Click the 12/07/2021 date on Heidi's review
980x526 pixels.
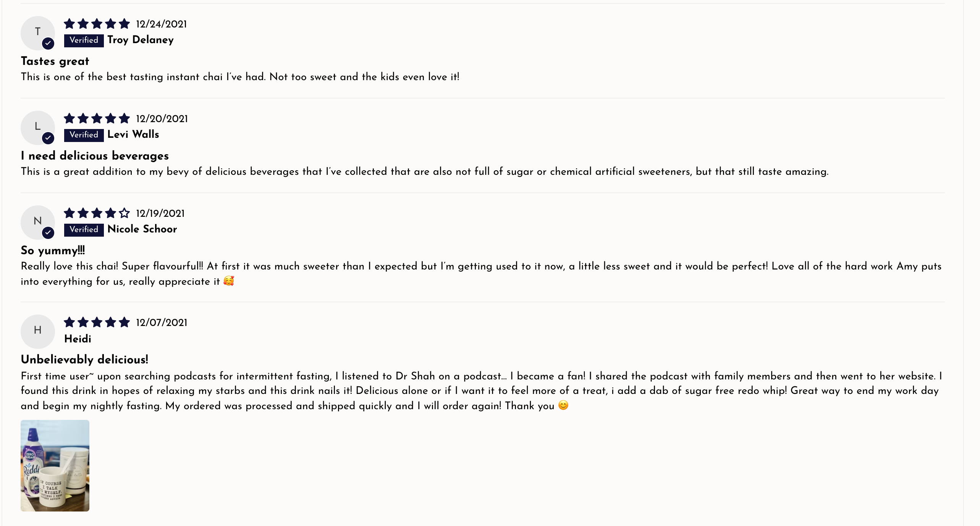(162, 323)
